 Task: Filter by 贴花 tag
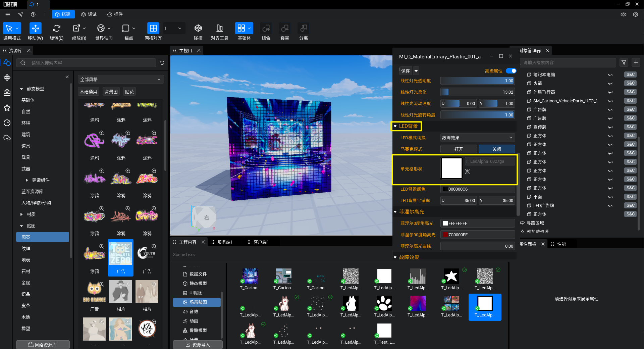pos(129,92)
